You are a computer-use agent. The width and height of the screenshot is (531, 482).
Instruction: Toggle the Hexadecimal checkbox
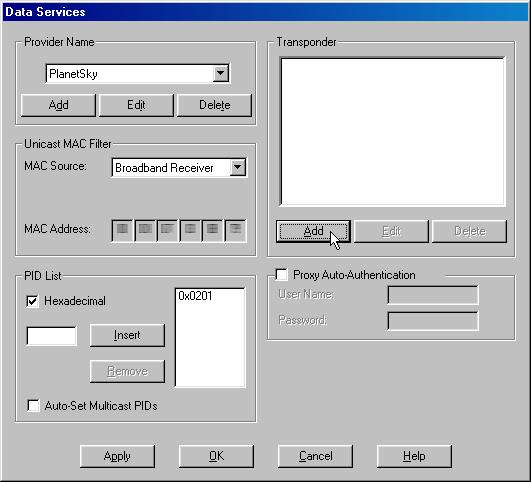33,301
